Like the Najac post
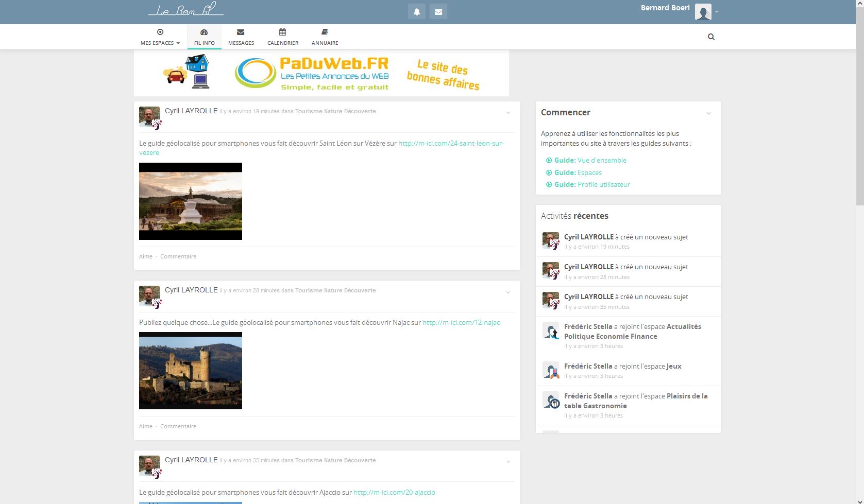Viewport: 864px width, 504px height. click(x=146, y=426)
